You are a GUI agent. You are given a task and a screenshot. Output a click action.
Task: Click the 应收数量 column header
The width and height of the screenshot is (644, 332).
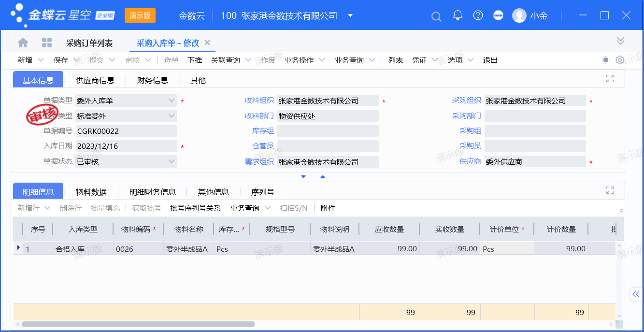tap(389, 230)
